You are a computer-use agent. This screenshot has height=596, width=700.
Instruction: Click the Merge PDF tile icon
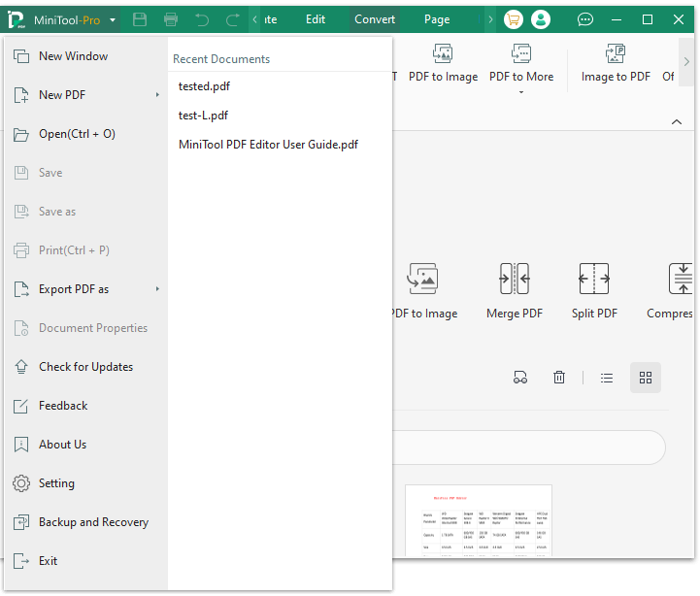pos(515,279)
